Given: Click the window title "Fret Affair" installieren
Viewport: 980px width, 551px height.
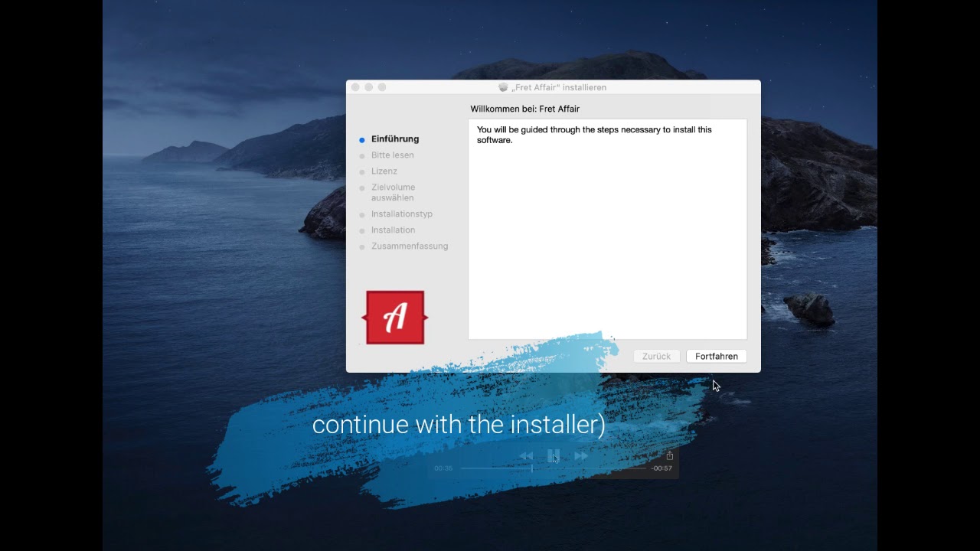Looking at the screenshot, I should pos(559,88).
